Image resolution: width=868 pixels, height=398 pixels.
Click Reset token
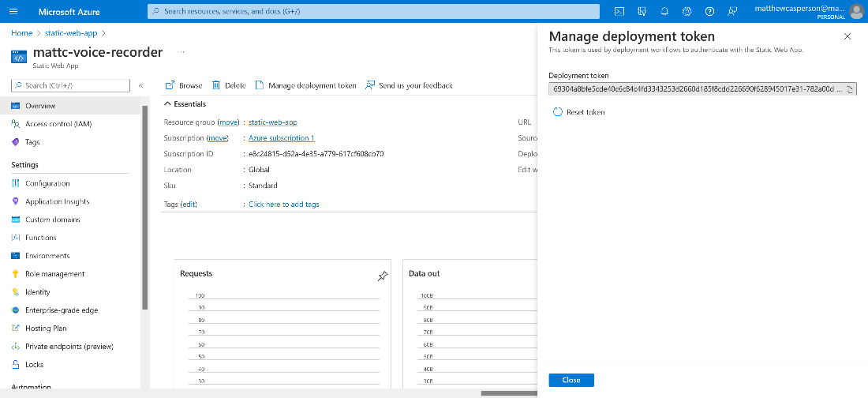pyautogui.click(x=579, y=112)
